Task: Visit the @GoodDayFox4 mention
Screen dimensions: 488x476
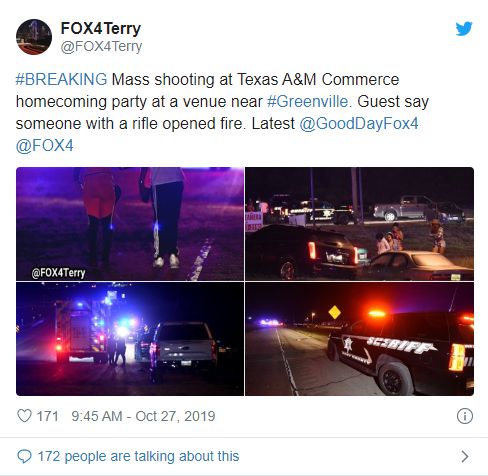Action: point(359,124)
